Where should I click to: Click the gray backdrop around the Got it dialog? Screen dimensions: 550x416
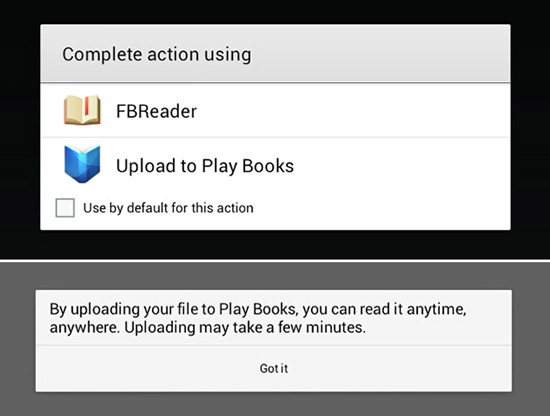coord(275,276)
